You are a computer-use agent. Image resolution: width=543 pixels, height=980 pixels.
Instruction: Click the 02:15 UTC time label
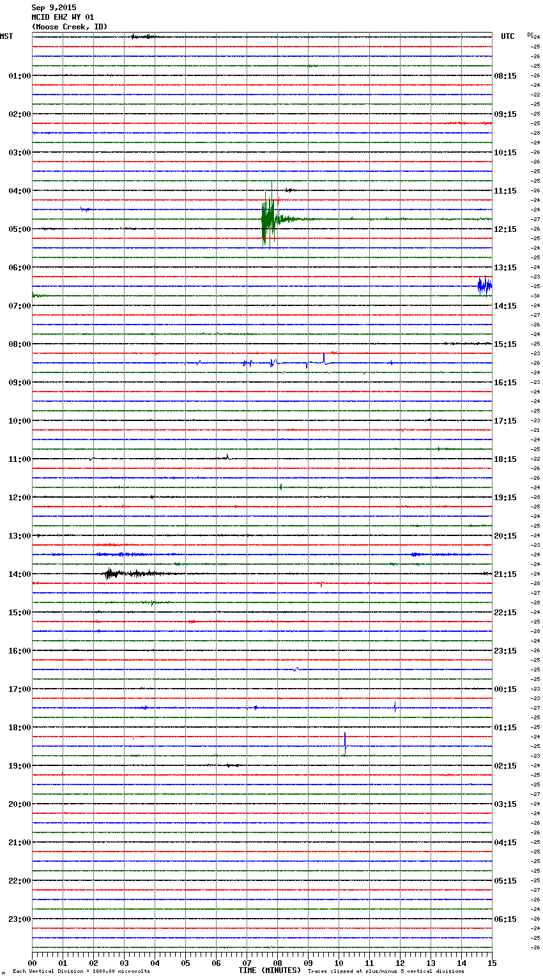[505, 766]
